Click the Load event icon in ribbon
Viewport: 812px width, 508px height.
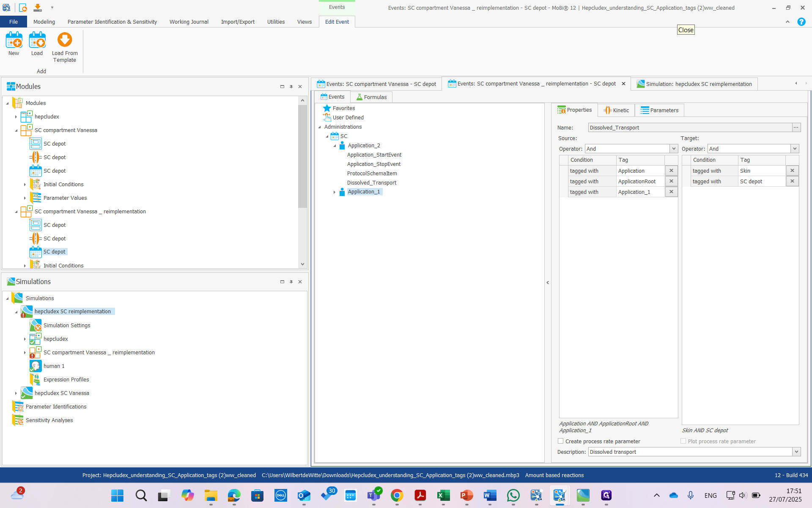[x=37, y=41]
